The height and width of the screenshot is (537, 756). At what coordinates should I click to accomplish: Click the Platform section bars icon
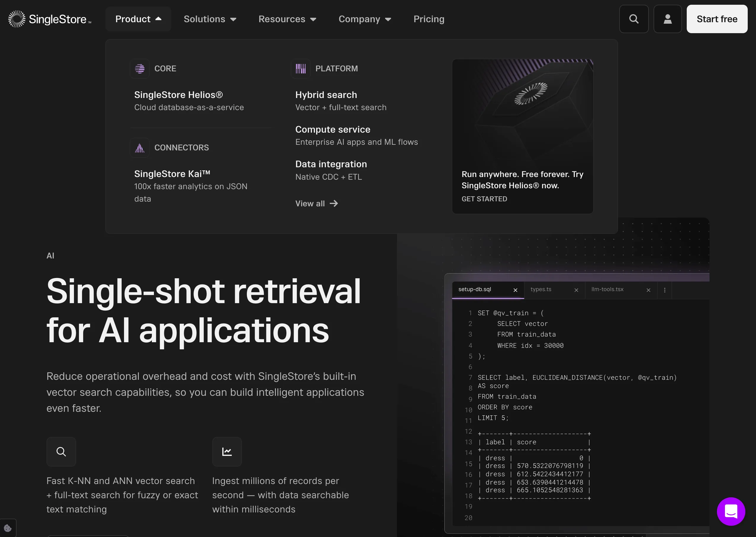click(x=301, y=68)
